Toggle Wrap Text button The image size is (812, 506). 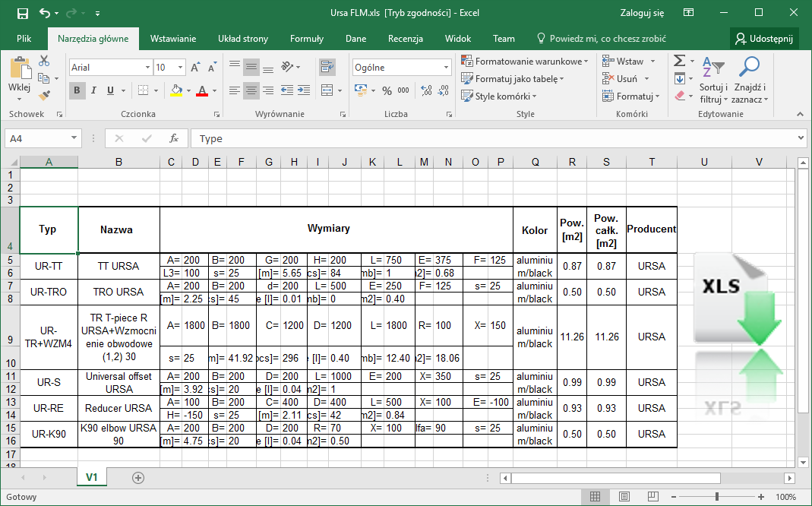327,67
